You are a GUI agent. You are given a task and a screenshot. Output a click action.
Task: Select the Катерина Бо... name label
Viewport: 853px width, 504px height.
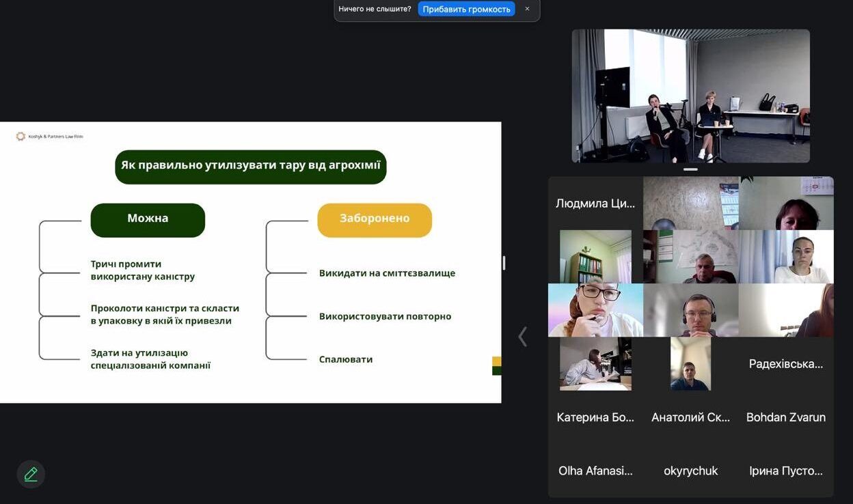click(x=595, y=417)
